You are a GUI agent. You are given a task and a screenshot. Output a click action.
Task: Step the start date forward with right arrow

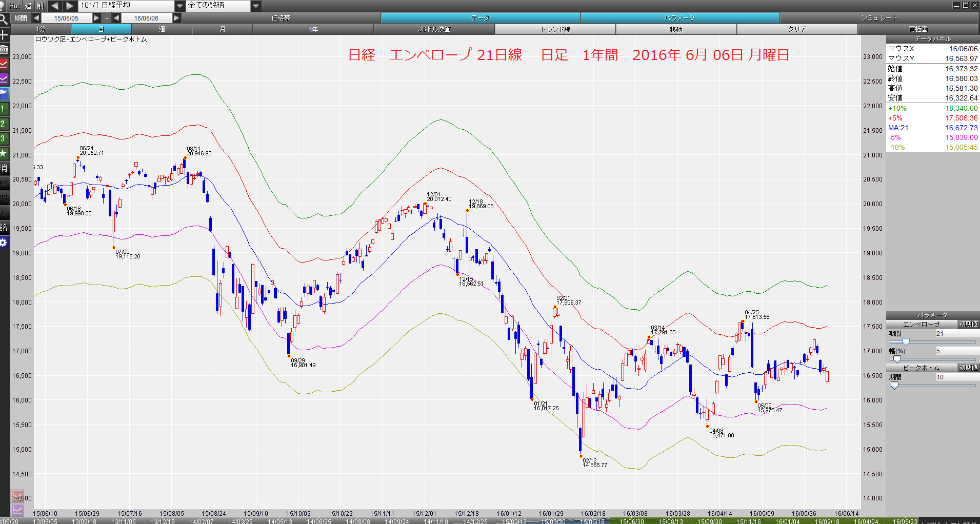96,18
